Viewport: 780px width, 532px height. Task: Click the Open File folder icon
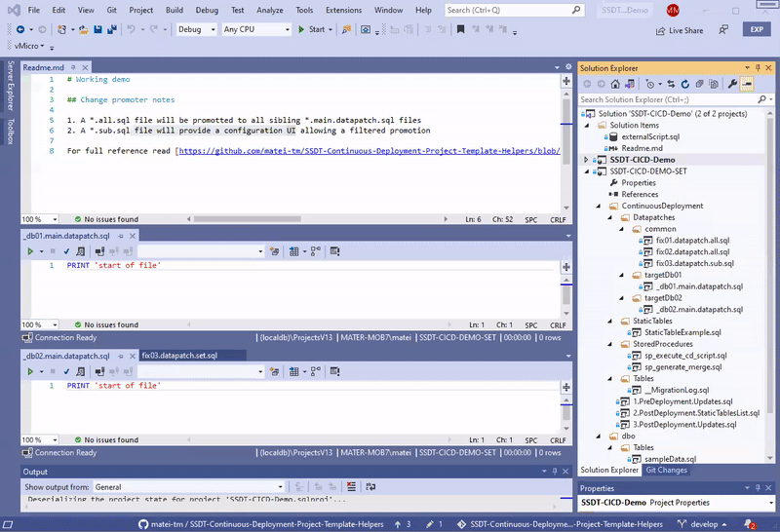[x=83, y=30]
